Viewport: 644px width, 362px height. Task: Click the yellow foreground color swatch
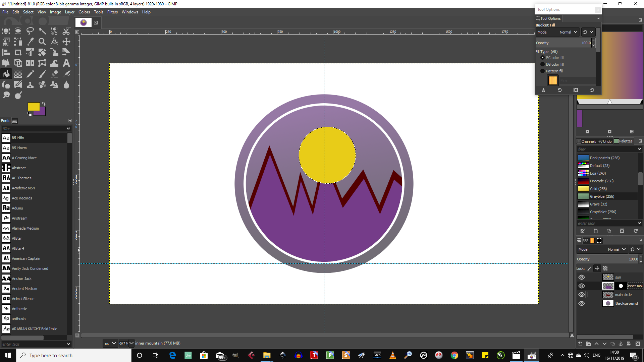coord(33,106)
